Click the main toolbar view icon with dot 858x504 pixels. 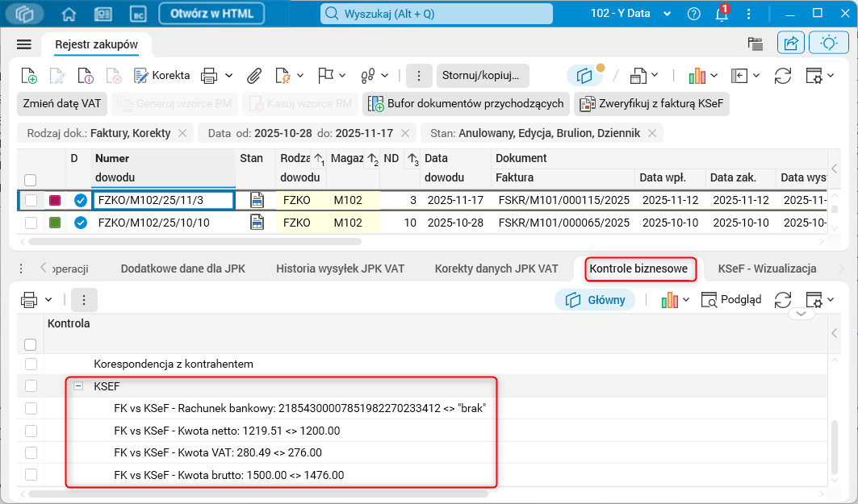tap(586, 76)
